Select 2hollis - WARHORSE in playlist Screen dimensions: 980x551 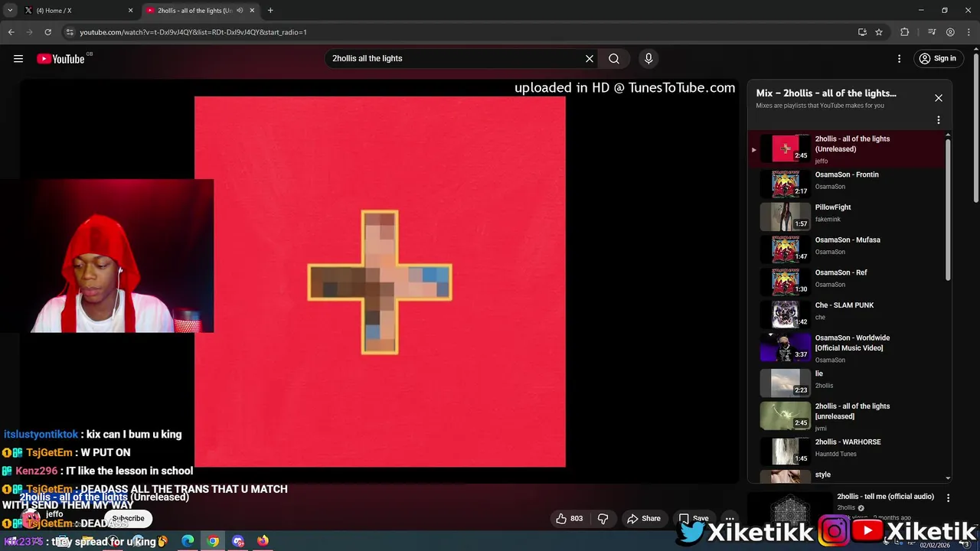click(x=848, y=450)
